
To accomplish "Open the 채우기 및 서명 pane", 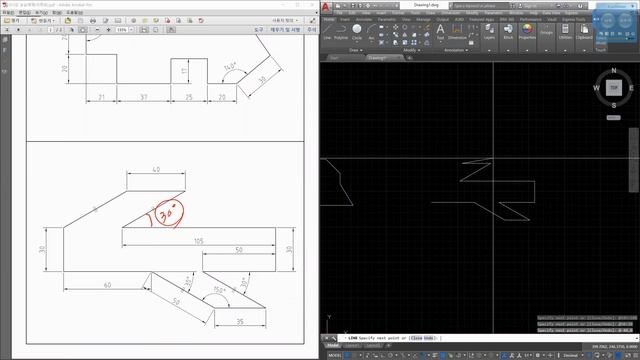I will (285, 30).
